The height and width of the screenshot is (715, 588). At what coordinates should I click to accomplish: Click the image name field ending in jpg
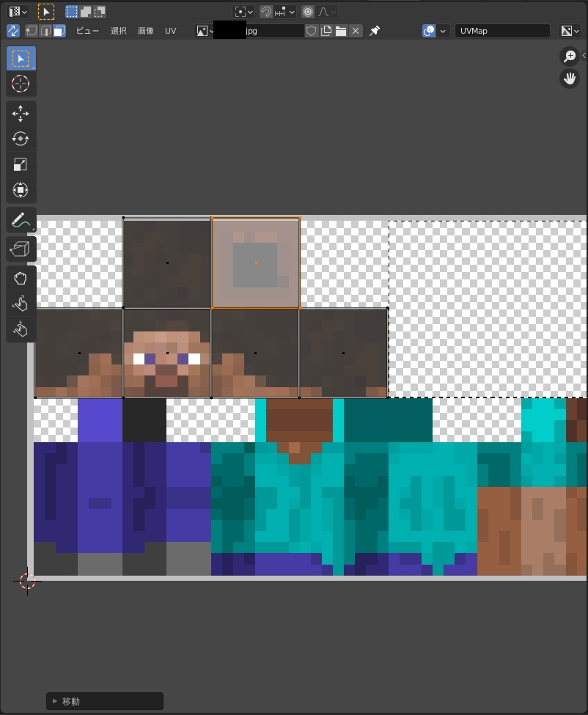259,31
